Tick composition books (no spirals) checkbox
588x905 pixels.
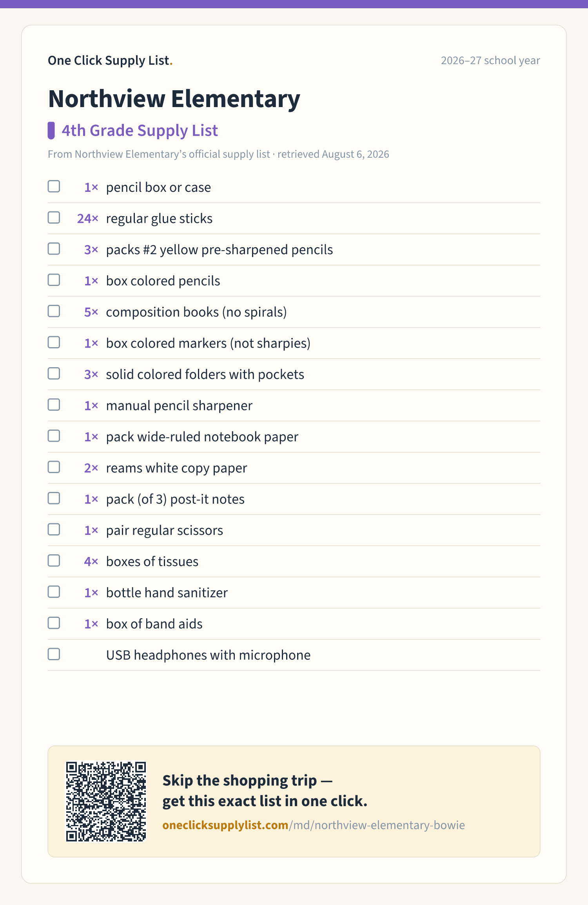pos(54,311)
